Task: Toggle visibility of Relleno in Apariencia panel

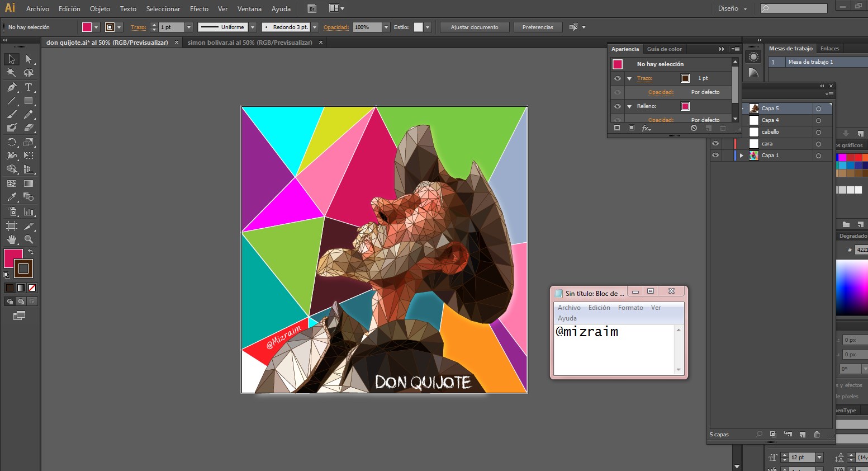Action: pyautogui.click(x=618, y=106)
